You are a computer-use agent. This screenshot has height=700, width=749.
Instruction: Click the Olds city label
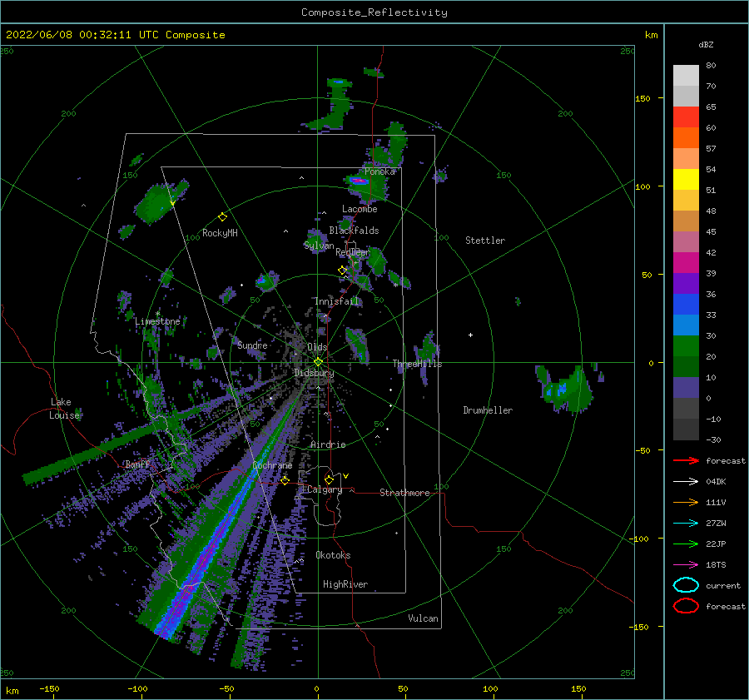(x=317, y=347)
